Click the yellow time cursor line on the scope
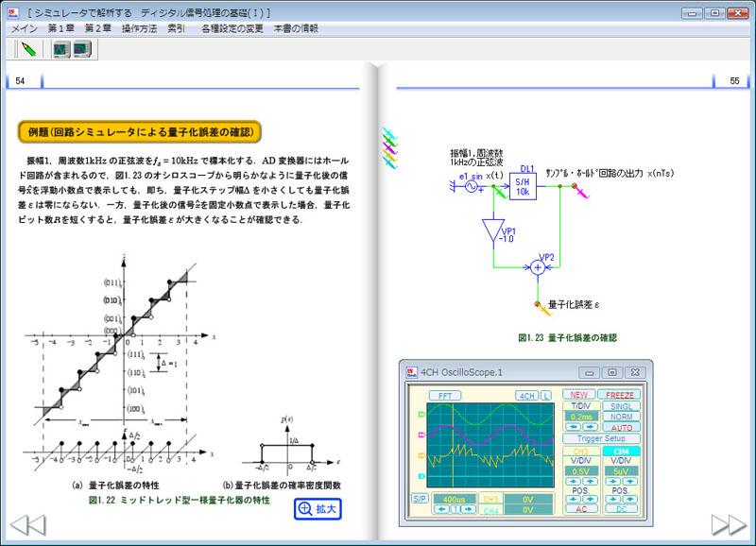This screenshot has width=756, height=546. tap(454, 445)
